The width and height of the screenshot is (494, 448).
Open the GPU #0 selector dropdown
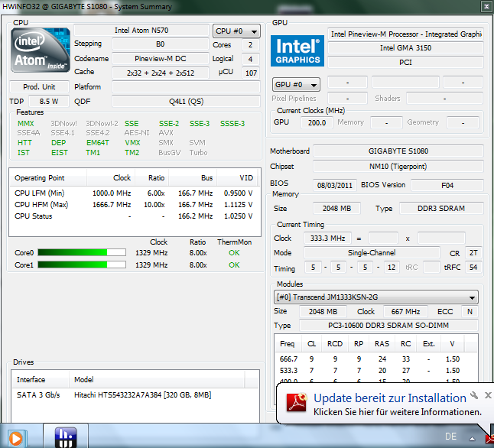296,84
